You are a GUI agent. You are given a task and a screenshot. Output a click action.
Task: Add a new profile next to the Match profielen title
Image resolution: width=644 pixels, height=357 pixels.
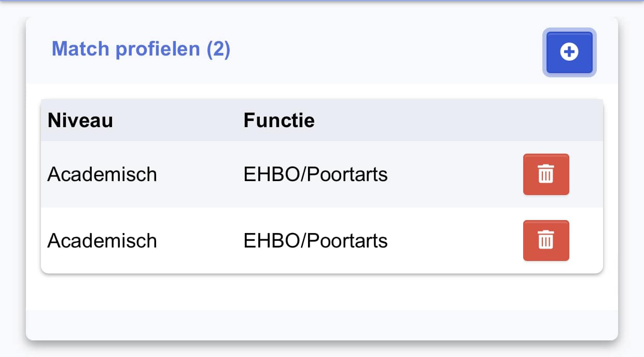tap(569, 52)
